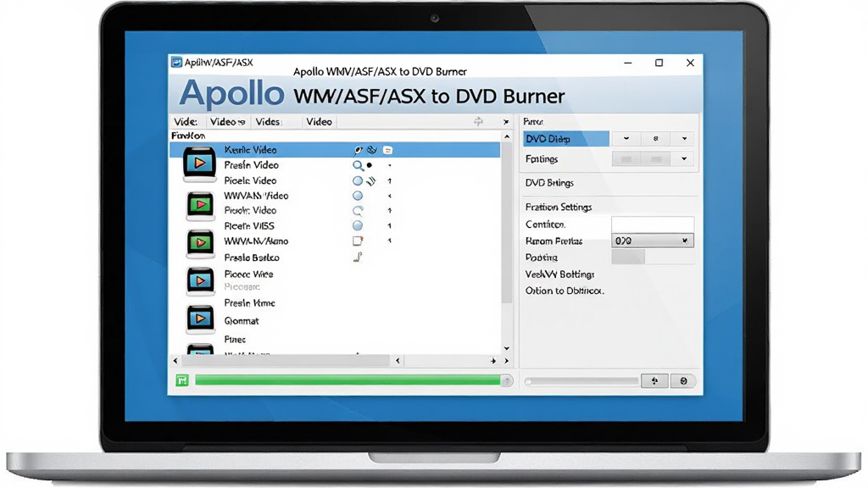Toggle the round circle in Ficeir VISS row
This screenshot has width=868, height=488.
pyautogui.click(x=358, y=225)
